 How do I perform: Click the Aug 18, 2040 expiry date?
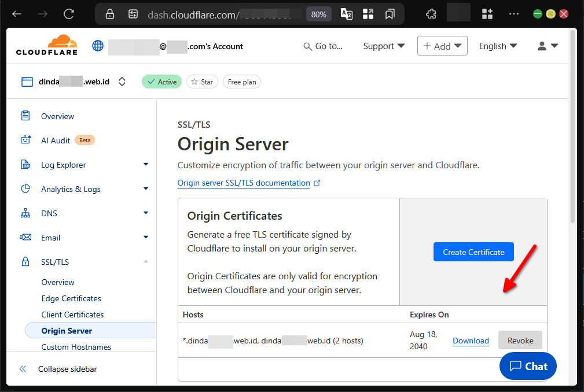424,341
